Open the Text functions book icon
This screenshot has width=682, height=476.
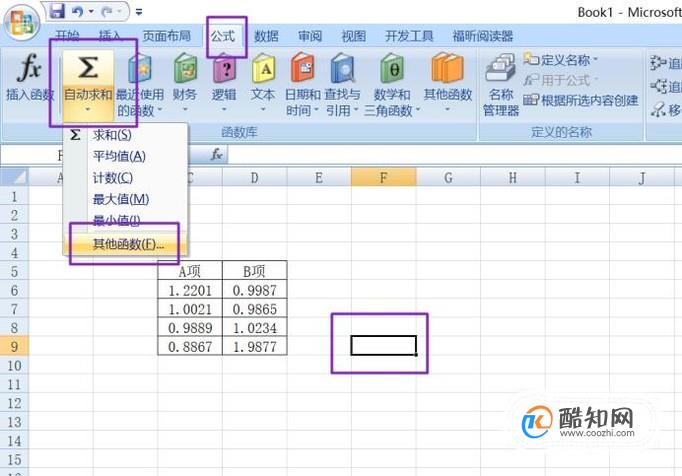click(x=263, y=68)
